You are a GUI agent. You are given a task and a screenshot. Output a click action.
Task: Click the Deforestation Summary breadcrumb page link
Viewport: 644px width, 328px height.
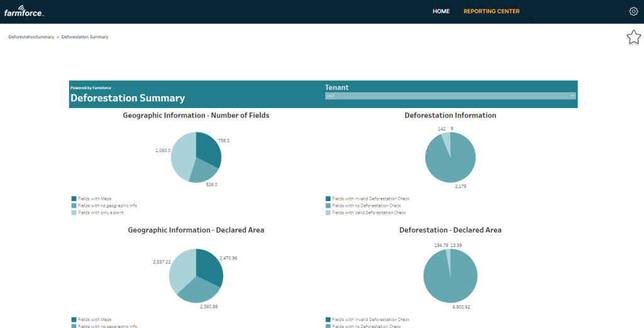click(x=85, y=37)
